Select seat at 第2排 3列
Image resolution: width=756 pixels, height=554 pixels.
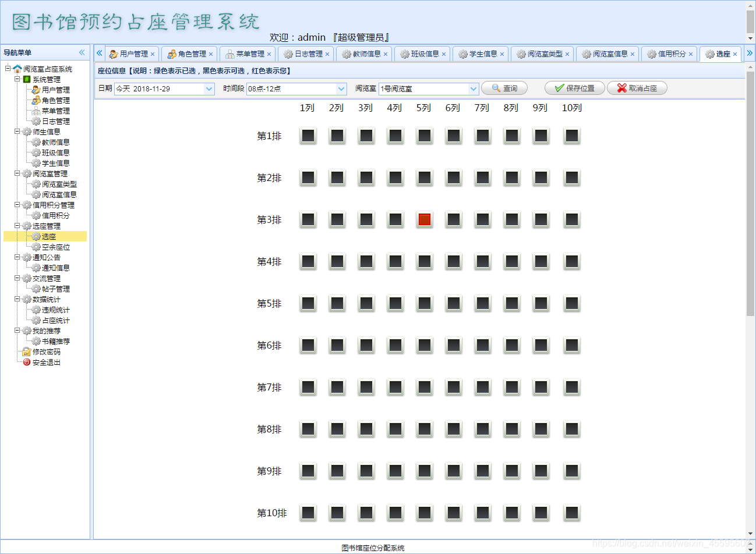[366, 178]
